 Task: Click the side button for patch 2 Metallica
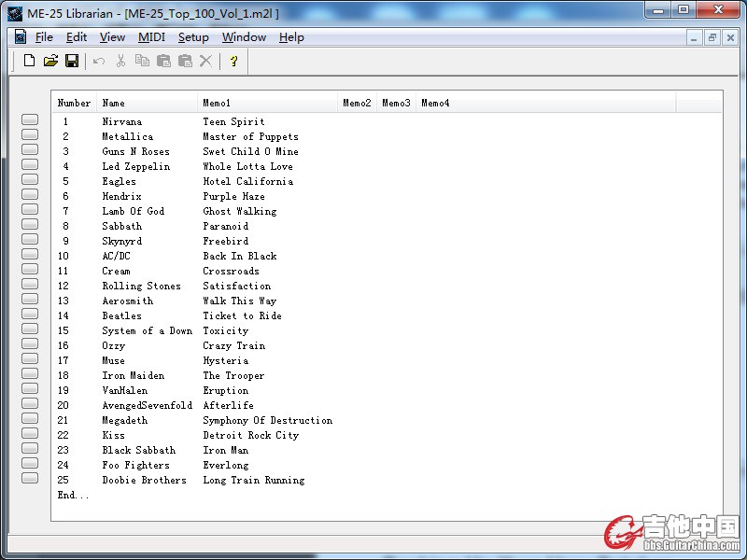(30, 134)
